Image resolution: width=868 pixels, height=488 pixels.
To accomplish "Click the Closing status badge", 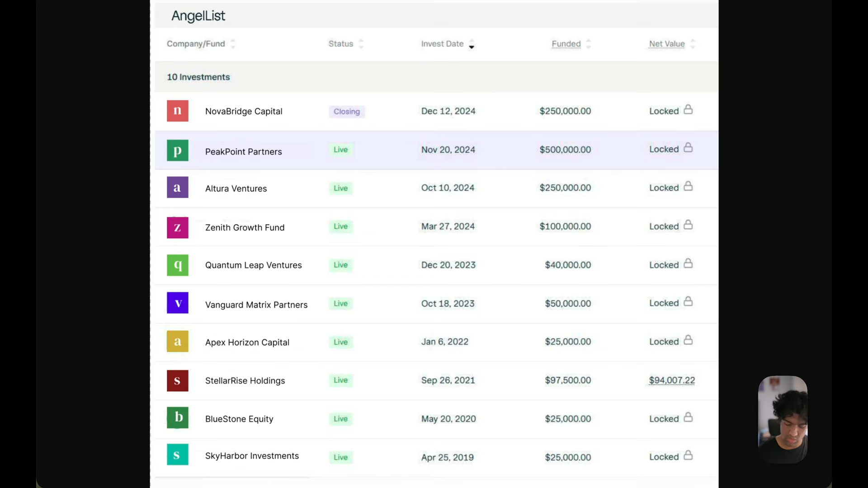I will pyautogui.click(x=346, y=112).
